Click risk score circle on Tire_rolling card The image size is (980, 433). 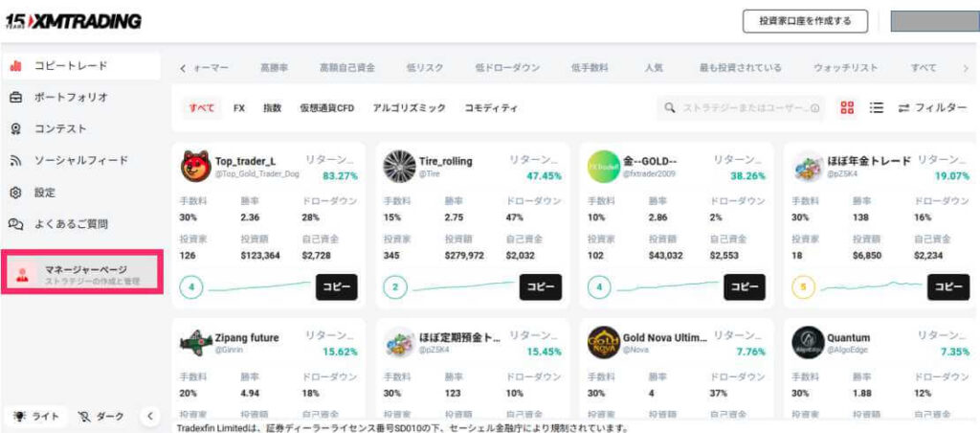click(x=396, y=286)
